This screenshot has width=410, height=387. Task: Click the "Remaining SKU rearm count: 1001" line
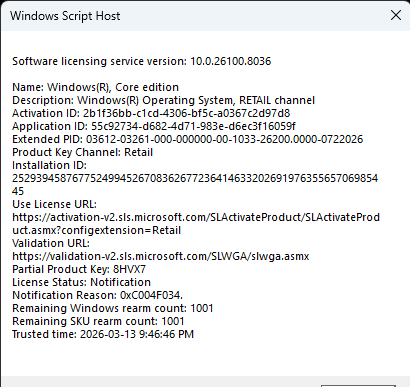tap(98, 321)
